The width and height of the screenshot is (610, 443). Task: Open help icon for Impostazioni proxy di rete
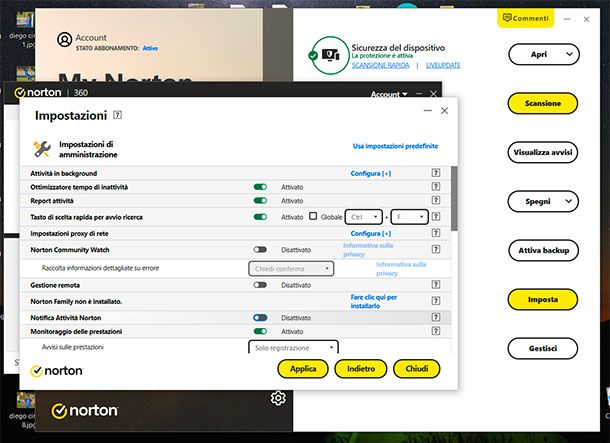point(436,233)
